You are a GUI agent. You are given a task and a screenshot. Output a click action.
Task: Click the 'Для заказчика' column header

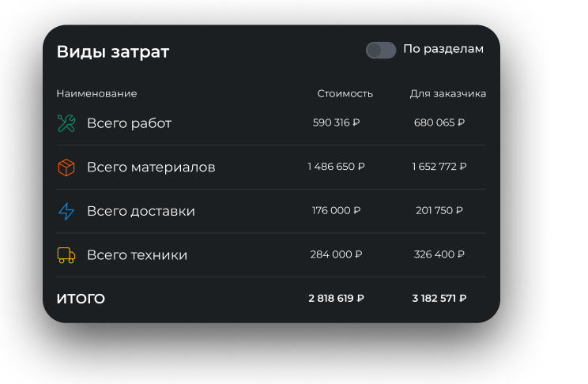coord(447,93)
